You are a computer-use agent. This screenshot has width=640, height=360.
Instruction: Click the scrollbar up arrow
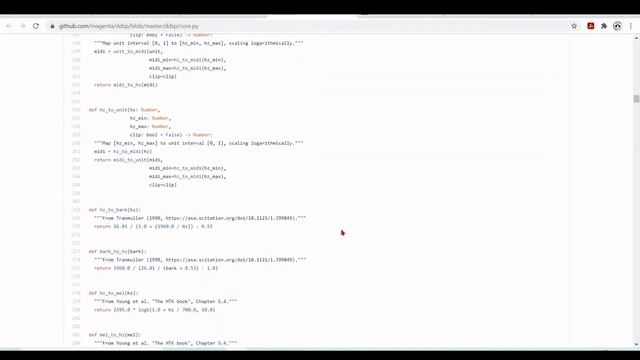point(636,38)
